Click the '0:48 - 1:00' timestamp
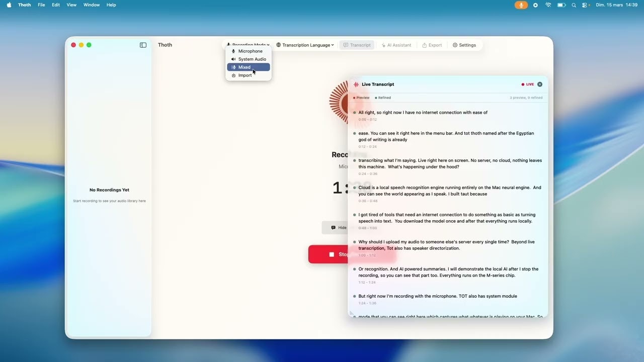This screenshot has width=644, height=362. click(x=367, y=228)
